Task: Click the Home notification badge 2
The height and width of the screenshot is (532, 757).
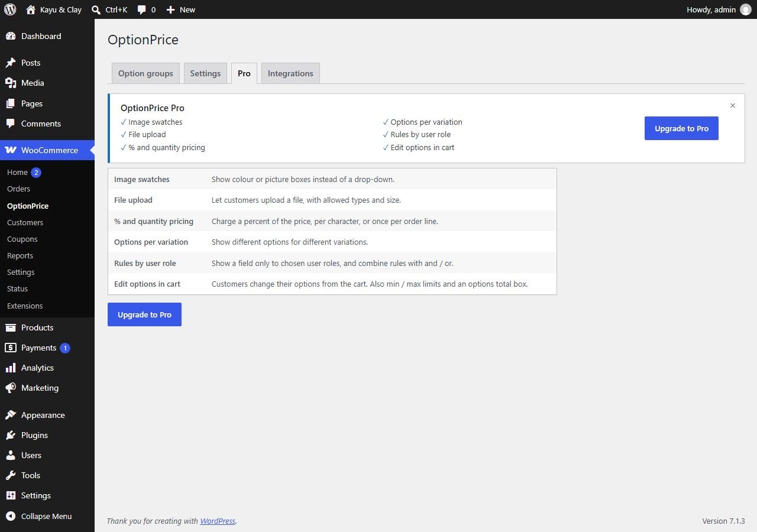Action: [36, 173]
